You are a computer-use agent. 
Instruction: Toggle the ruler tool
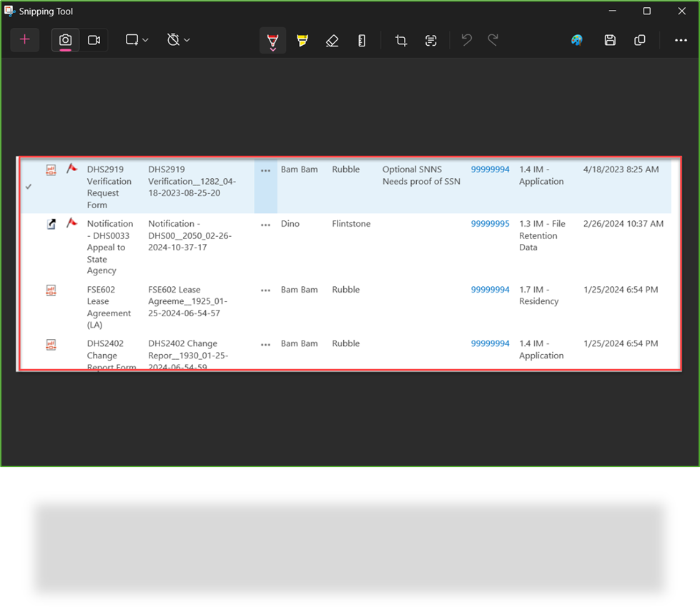(362, 40)
